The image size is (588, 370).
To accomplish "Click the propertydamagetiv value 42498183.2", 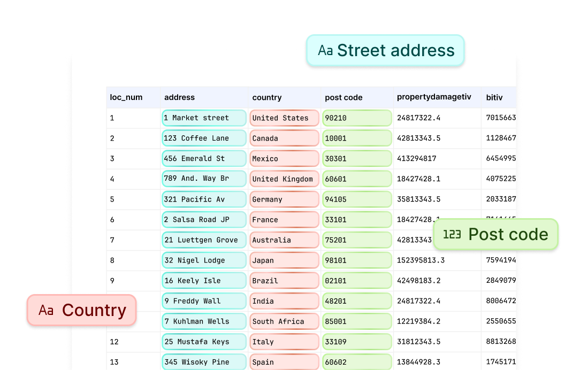I will [x=418, y=280].
